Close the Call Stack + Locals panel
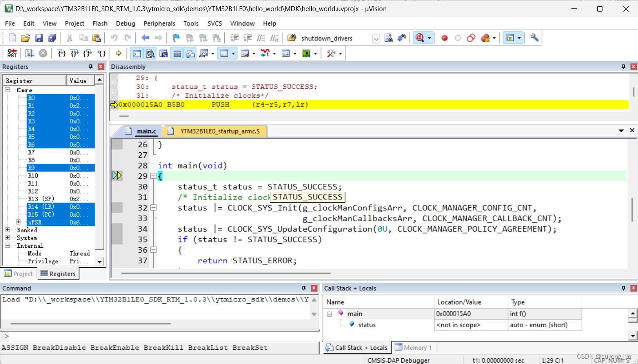638x364 pixels. (x=634, y=288)
